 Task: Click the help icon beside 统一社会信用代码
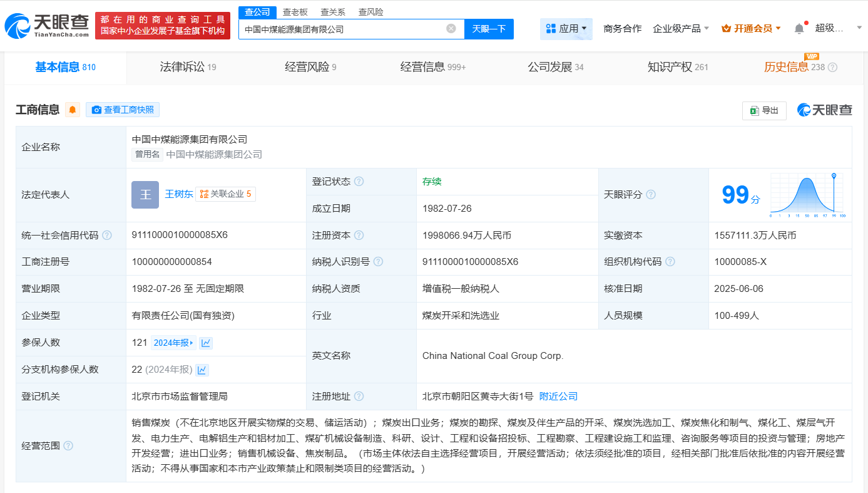107,236
